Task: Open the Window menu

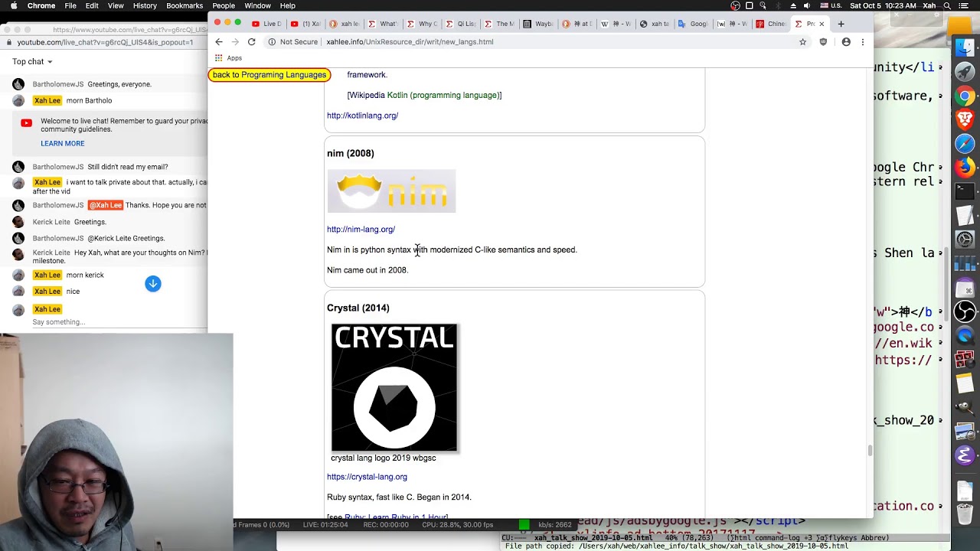Action: pos(258,5)
